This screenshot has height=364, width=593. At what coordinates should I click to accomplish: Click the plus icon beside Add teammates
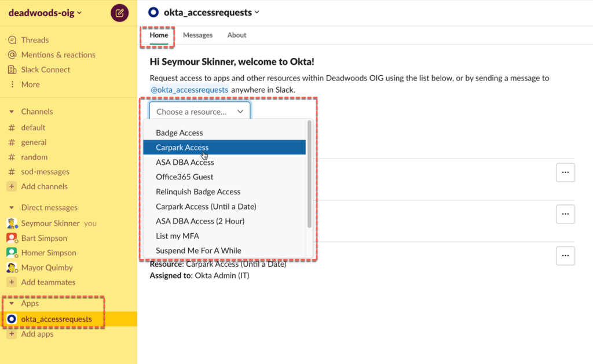[x=12, y=282]
